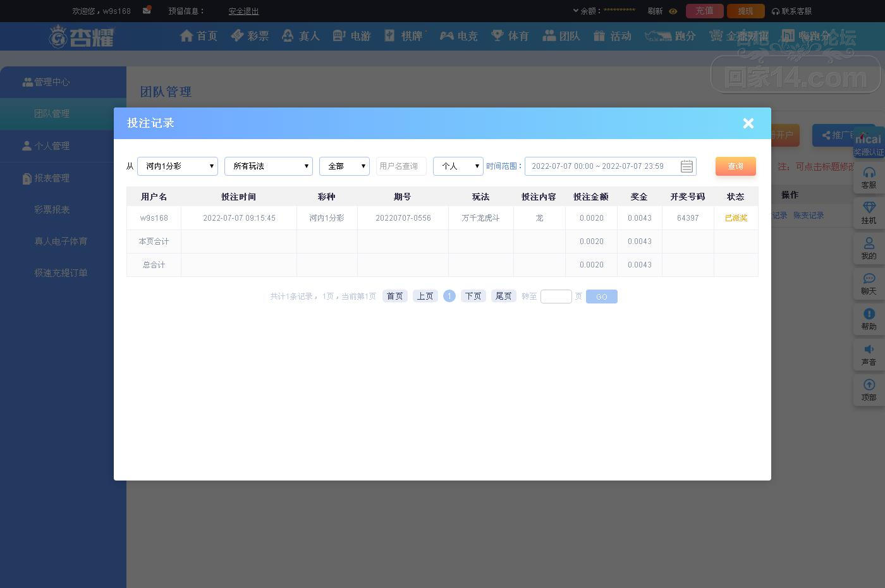This screenshot has width=885, height=588.
Task: Toggle the 声音 sound icon
Action: [x=869, y=349]
